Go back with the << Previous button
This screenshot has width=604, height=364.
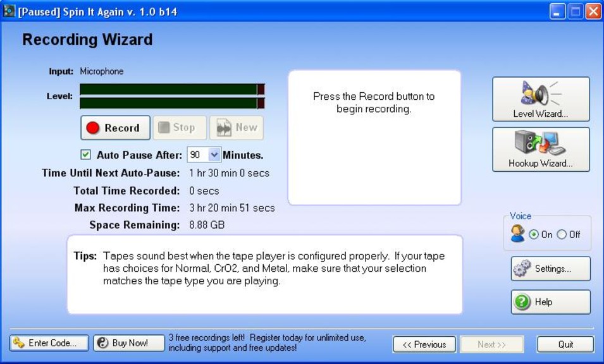424,344
